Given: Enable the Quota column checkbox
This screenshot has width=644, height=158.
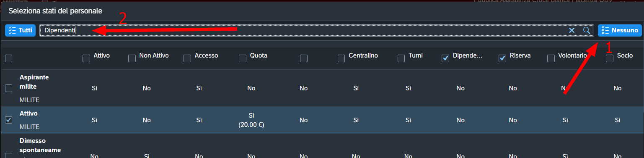Looking at the screenshot, I should coord(243,58).
